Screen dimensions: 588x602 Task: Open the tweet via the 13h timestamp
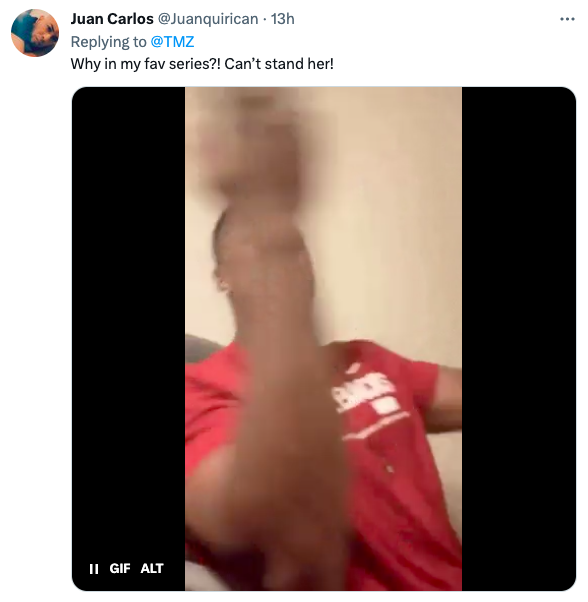[x=283, y=19]
